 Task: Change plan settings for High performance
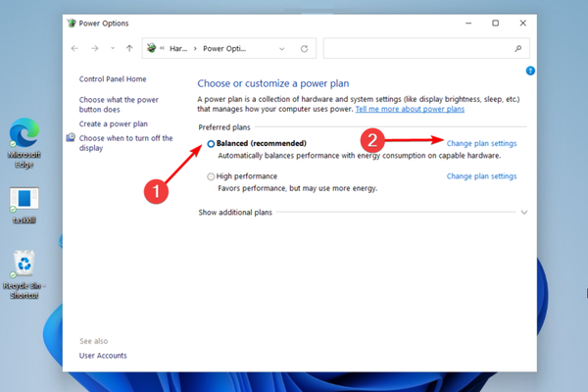(x=481, y=176)
